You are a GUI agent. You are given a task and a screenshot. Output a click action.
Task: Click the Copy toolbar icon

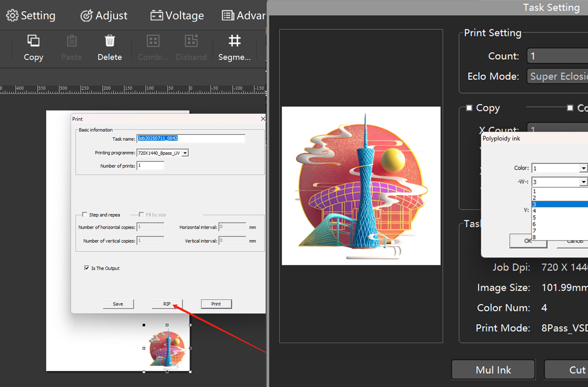coord(33,41)
